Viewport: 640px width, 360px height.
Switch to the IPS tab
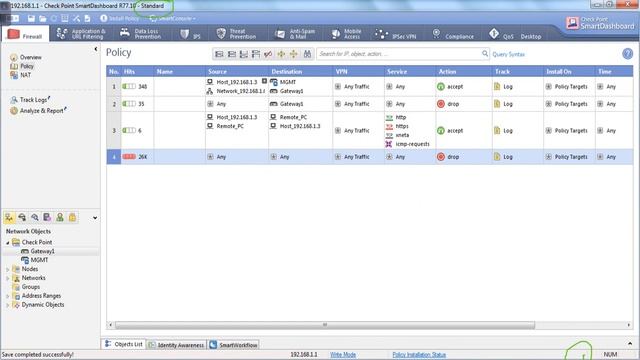tap(190, 34)
